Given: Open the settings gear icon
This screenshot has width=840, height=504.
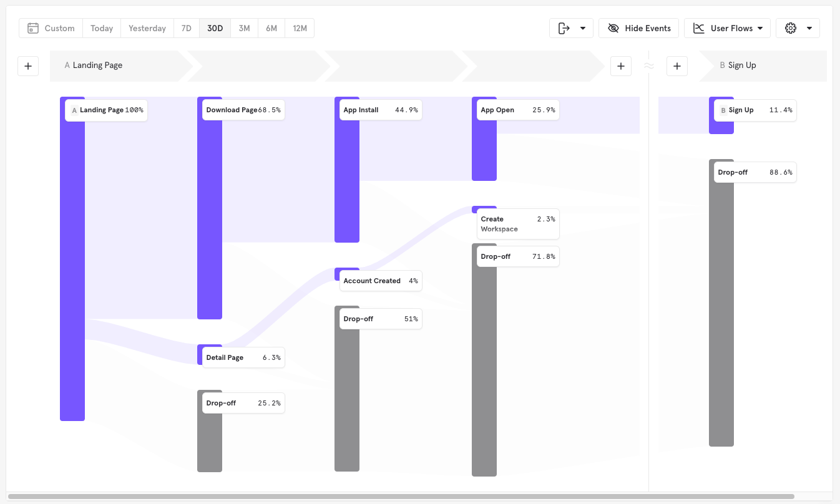Looking at the screenshot, I should [791, 27].
